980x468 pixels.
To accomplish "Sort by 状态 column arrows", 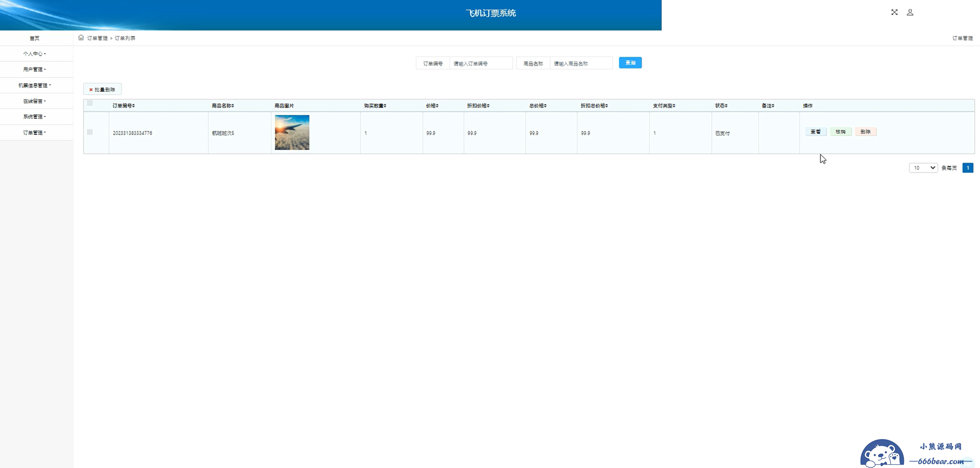I will coord(726,106).
